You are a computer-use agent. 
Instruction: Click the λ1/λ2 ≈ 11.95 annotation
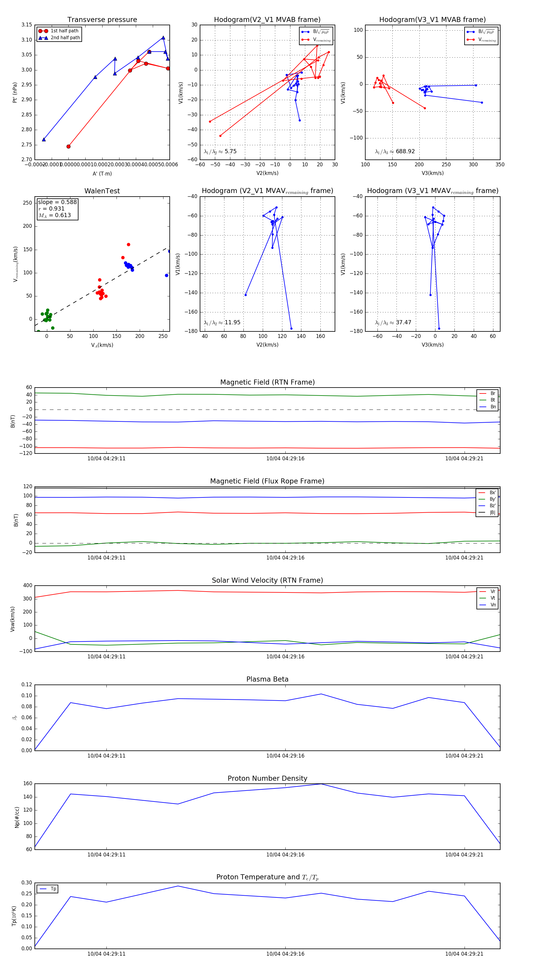coord(222,323)
